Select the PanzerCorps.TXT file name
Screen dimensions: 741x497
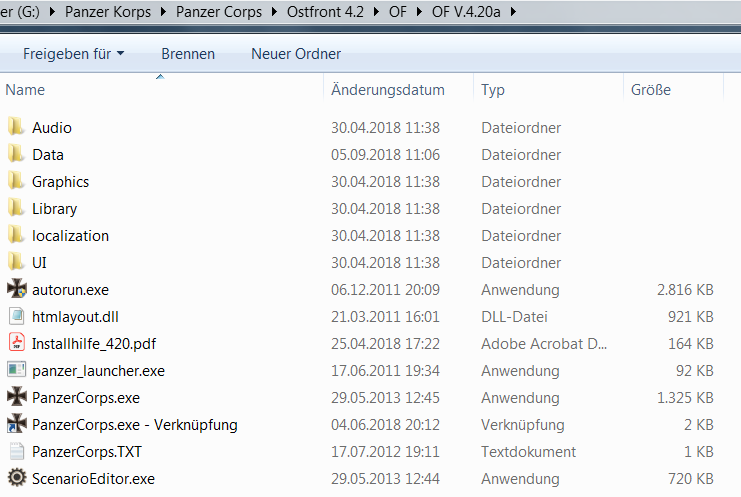[x=87, y=451]
